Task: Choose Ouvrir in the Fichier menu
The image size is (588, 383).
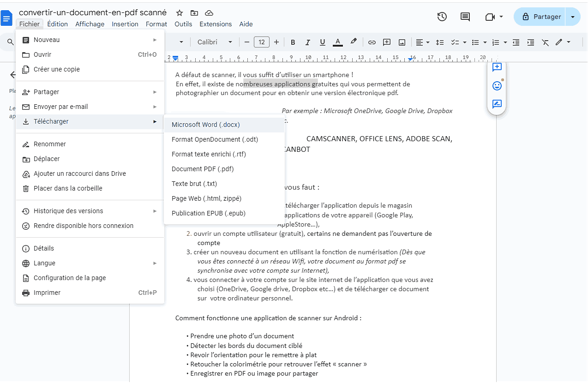Action: (90, 54)
